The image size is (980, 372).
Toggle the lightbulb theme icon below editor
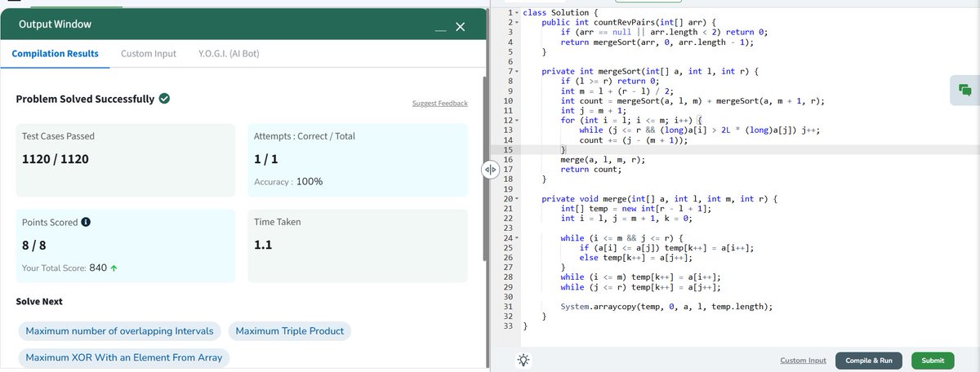pos(523,361)
